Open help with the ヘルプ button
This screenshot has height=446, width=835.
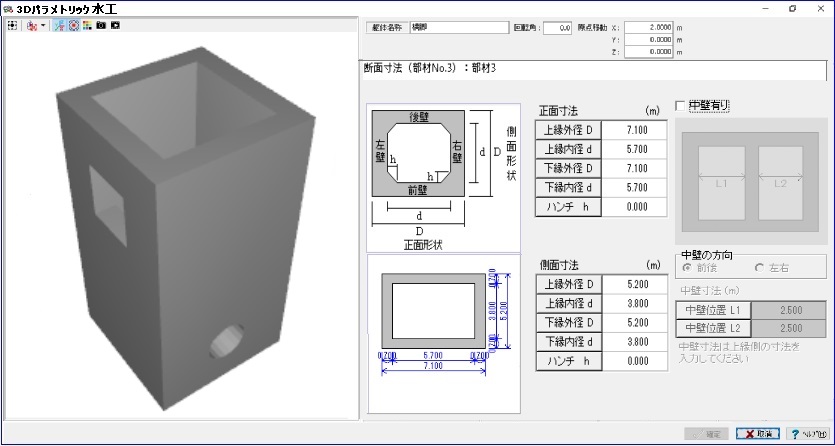[x=808, y=434]
